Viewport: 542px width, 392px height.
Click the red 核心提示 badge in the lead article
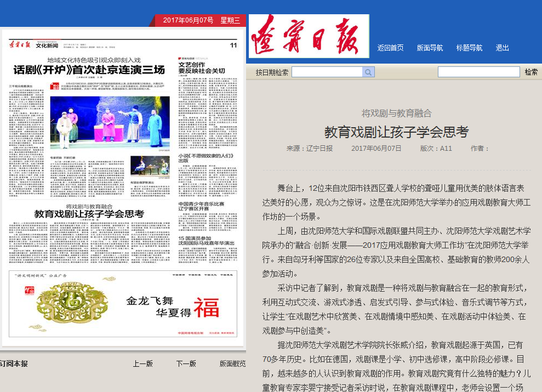(55, 86)
